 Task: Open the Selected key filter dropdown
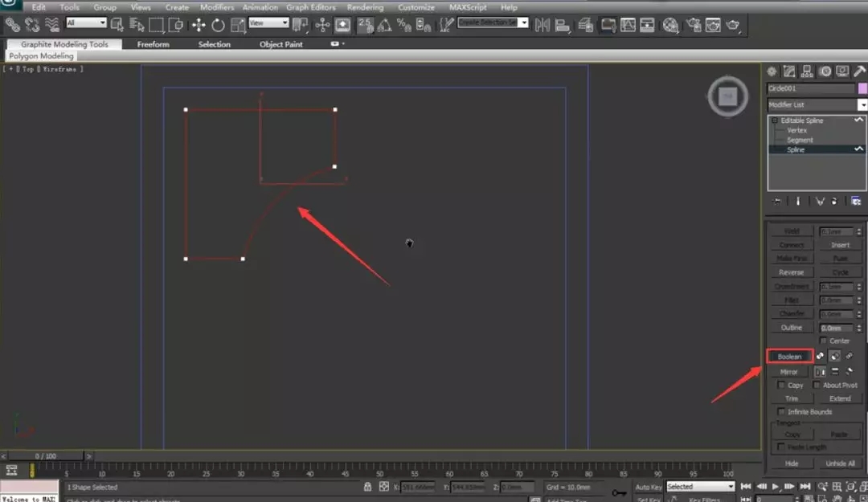click(700, 487)
